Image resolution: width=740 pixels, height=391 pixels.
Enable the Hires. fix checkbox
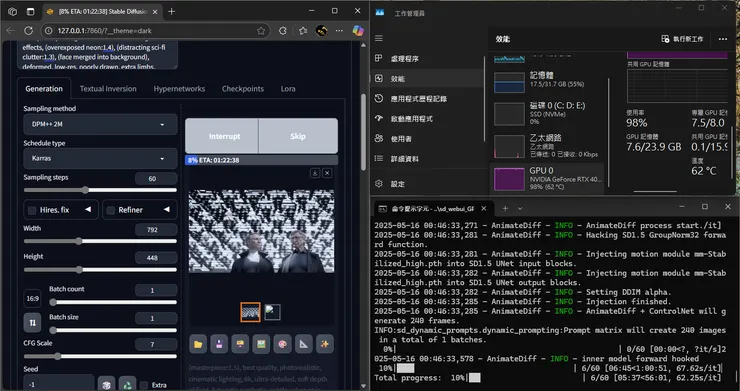[32, 210]
